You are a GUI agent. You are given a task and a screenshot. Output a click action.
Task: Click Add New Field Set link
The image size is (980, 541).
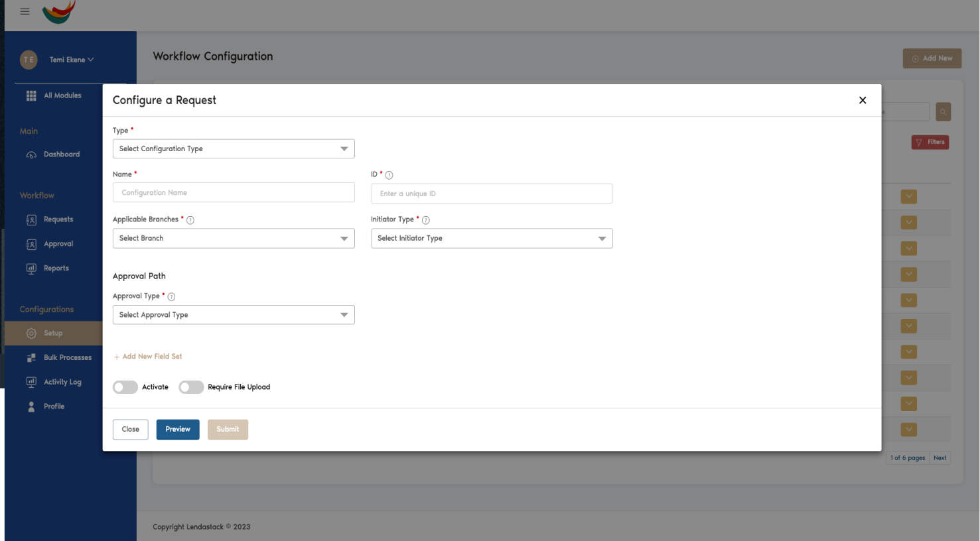point(148,356)
